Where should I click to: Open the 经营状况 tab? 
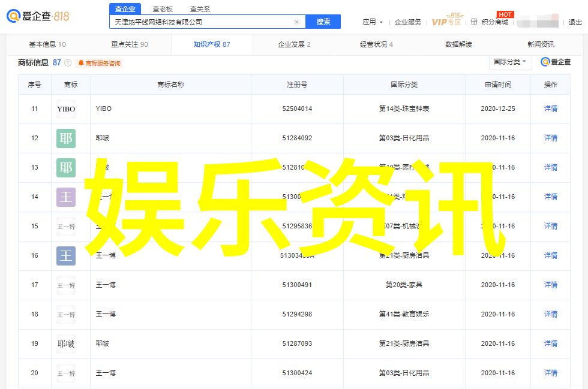377,44
